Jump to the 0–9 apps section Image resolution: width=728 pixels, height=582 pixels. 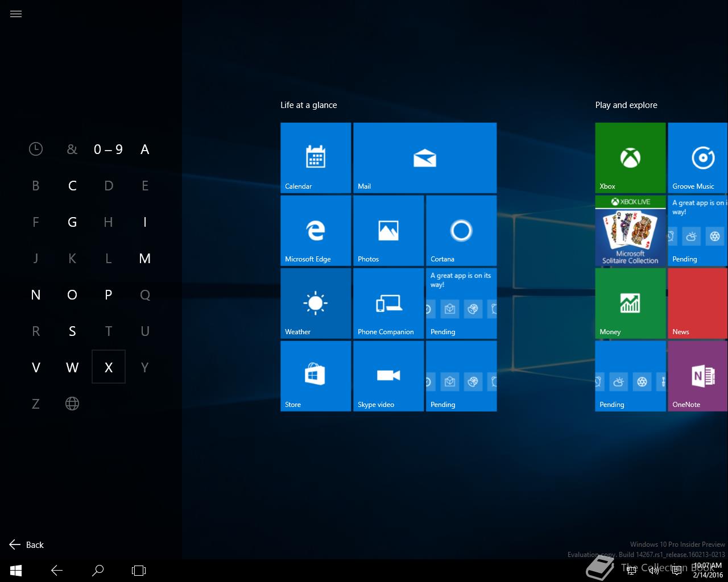[109, 149]
